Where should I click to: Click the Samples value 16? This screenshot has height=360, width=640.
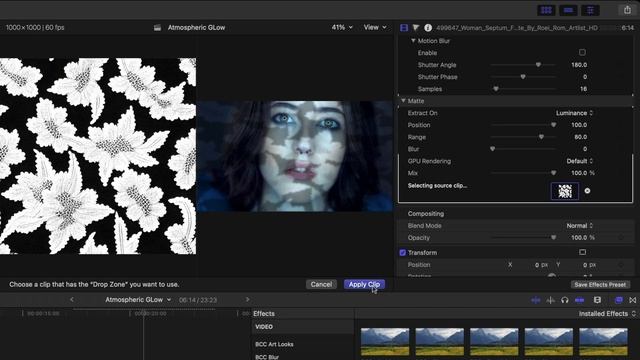(x=584, y=89)
